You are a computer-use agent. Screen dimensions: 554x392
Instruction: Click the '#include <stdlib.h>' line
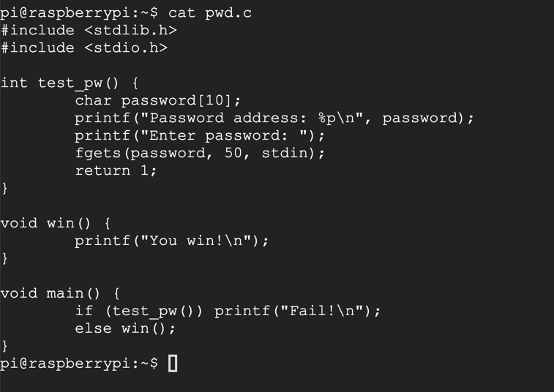89,30
